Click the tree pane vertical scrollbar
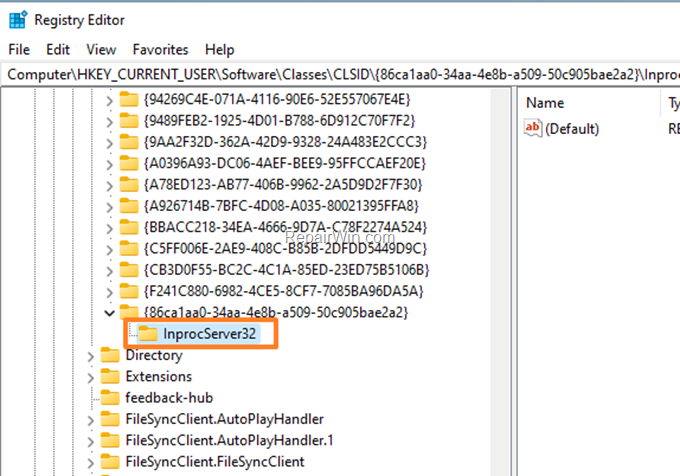This screenshot has height=476, width=680. (x=500, y=282)
